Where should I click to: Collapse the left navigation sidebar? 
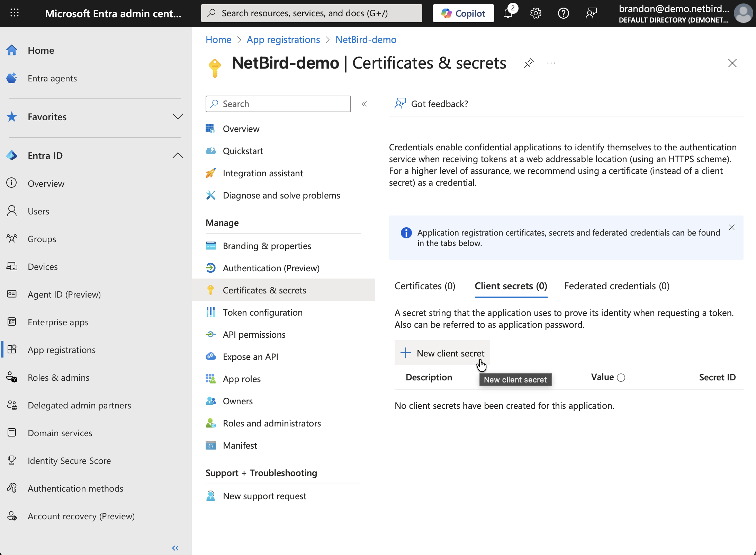click(175, 548)
